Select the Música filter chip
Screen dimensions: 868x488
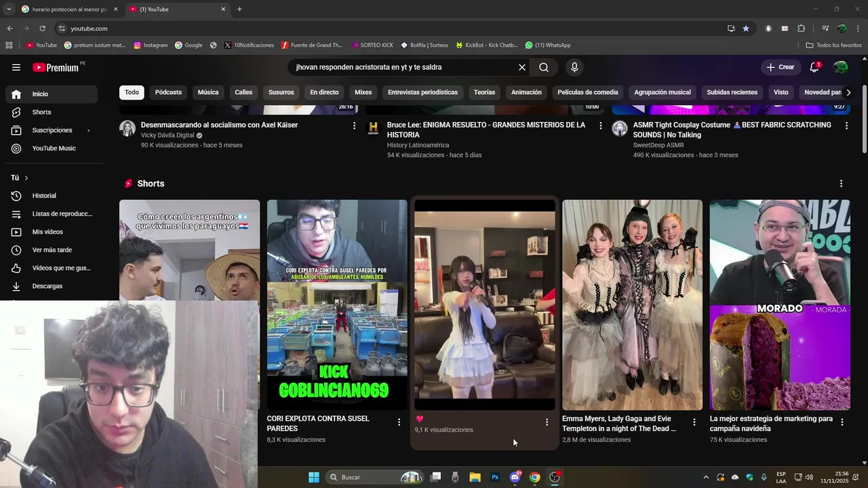click(208, 92)
